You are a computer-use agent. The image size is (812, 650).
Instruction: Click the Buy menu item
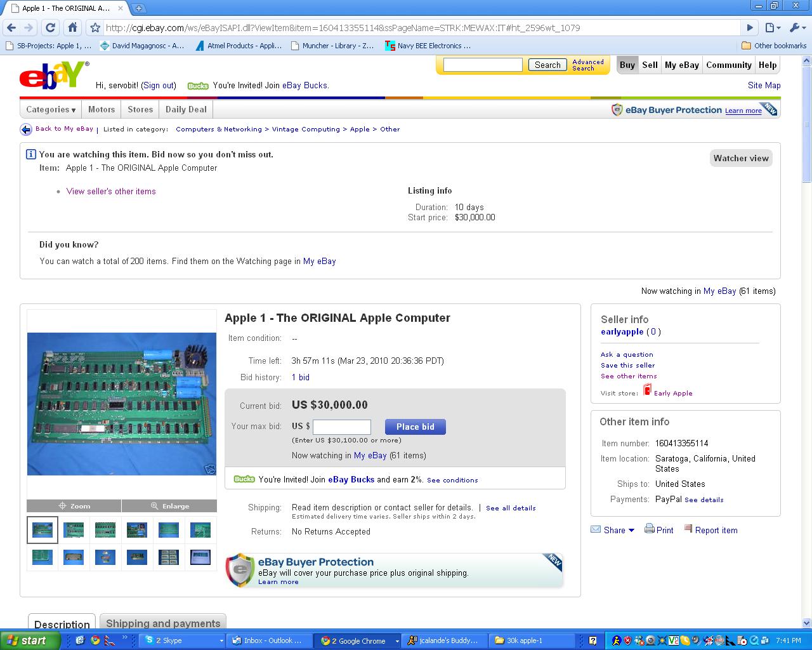pyautogui.click(x=627, y=65)
